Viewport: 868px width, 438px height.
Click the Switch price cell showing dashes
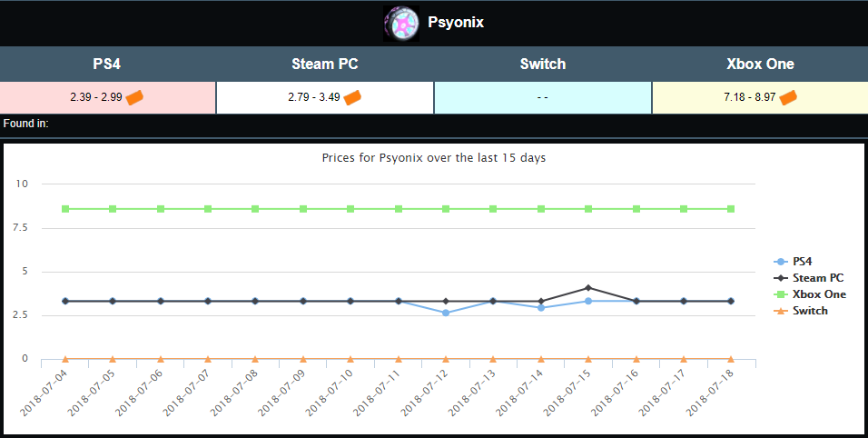[543, 98]
